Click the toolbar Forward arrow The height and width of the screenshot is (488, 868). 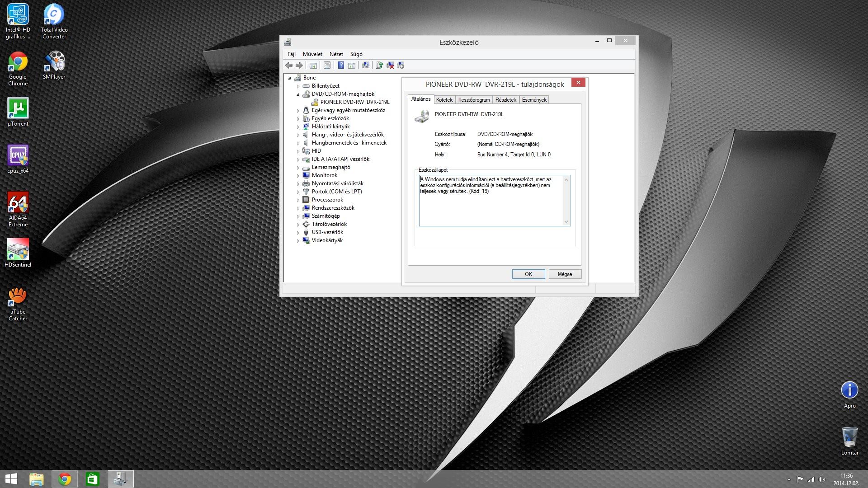coord(299,66)
